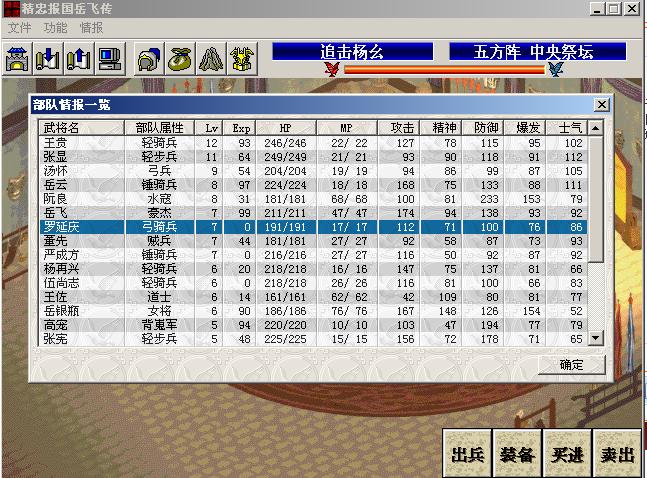This screenshot has height=478, width=647.
Task: Sort by the 士气 column header
Action: point(567,128)
